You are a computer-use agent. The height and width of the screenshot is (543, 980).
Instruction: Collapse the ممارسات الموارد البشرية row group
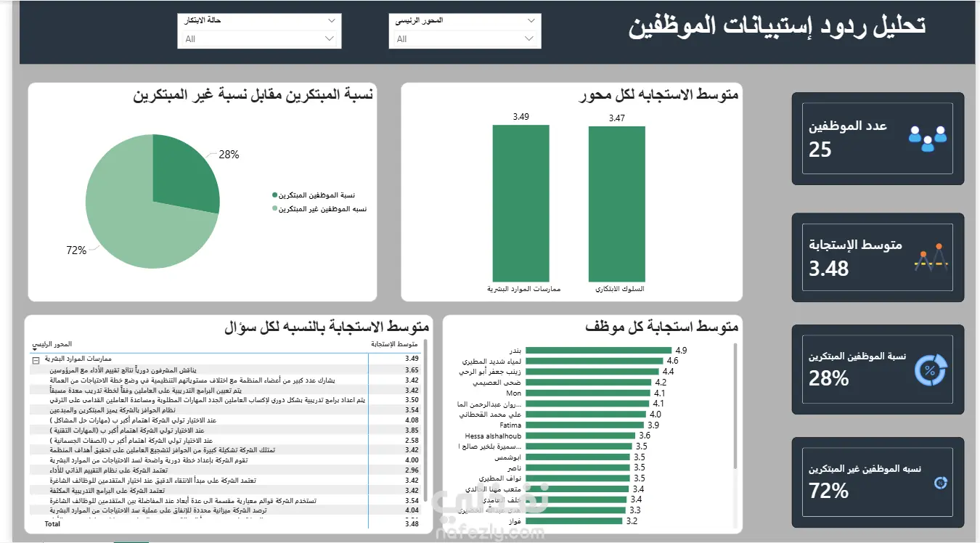(35, 359)
